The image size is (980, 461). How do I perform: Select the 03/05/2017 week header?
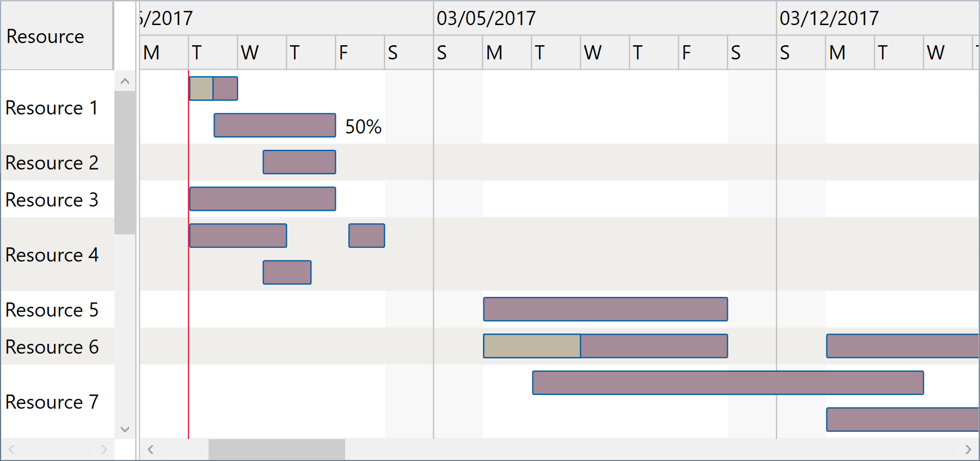484,18
